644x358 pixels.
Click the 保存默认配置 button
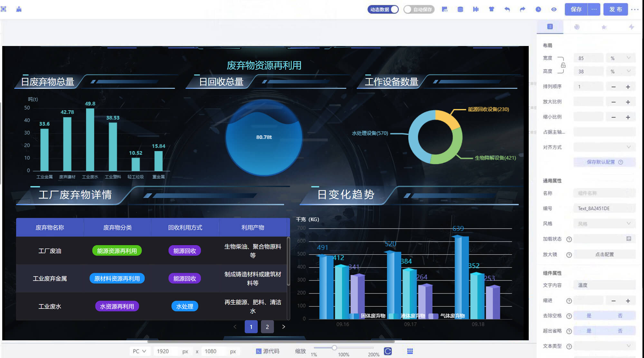[601, 162]
